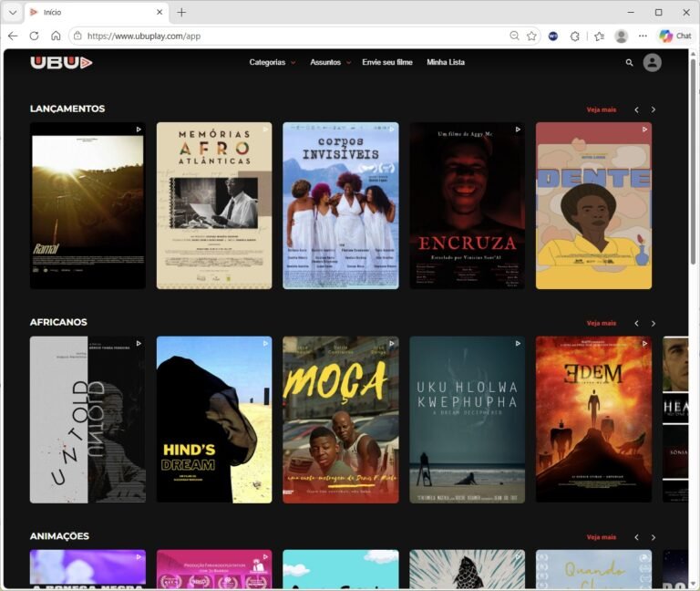Open the Encruza film poster

(468, 206)
